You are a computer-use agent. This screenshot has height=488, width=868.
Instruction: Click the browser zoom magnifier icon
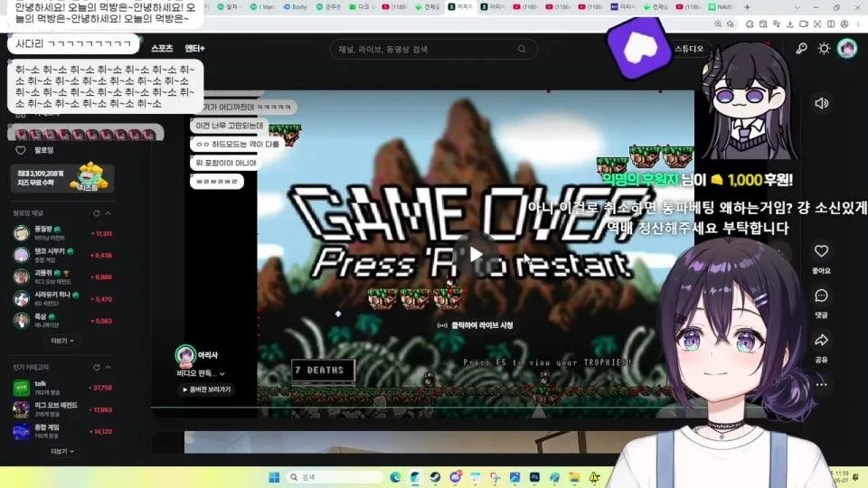718,23
